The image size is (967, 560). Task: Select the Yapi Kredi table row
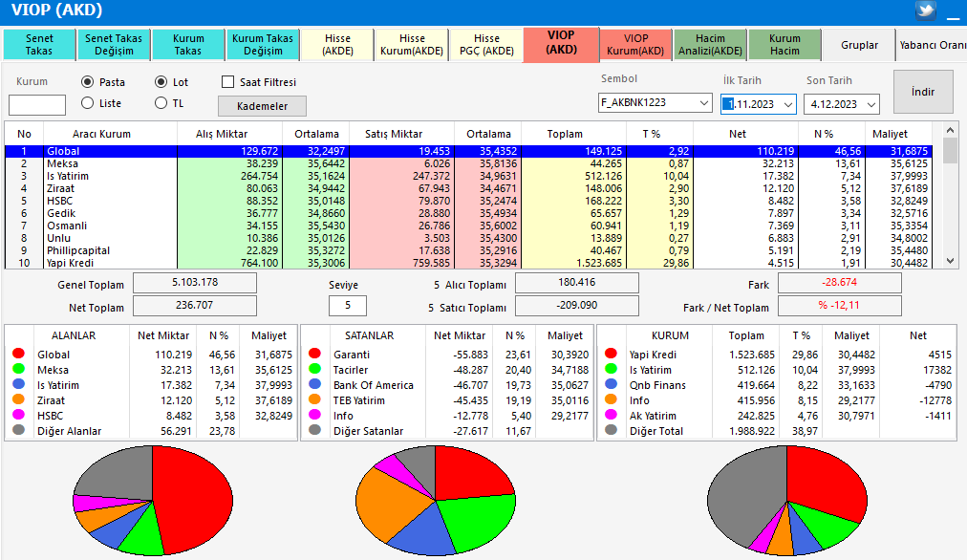pyautogui.click(x=469, y=262)
